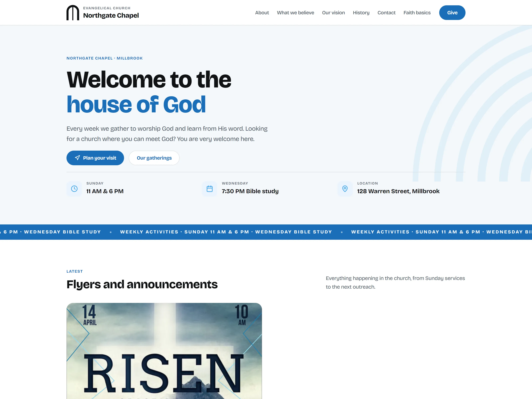Screen dimensions: 532x399
Task: Click the Sunday clock icon
Action: tap(74, 189)
